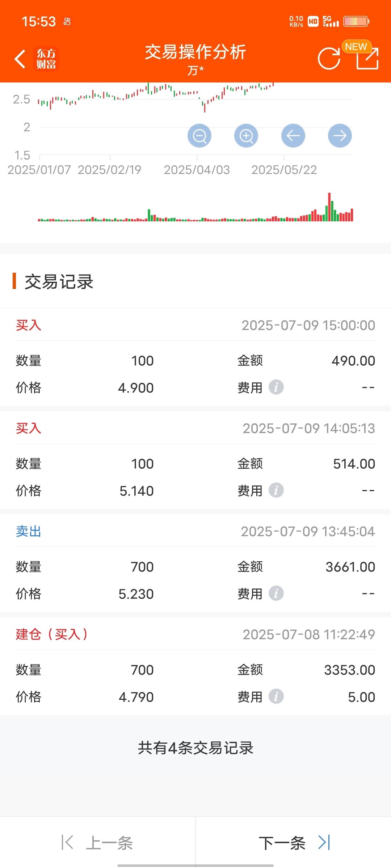391x868 pixels.
Task: Shift chart right with arrow icon
Action: [340, 136]
